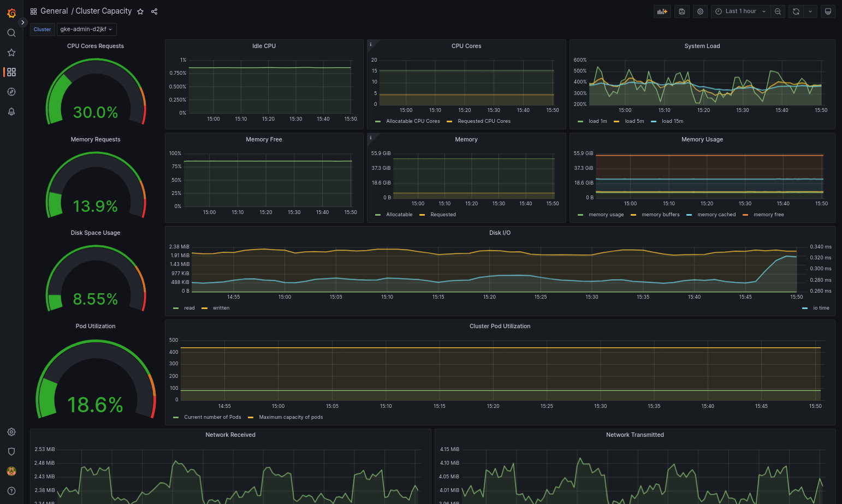
Task: Open the Last 1 hour time range picker
Action: coord(740,11)
